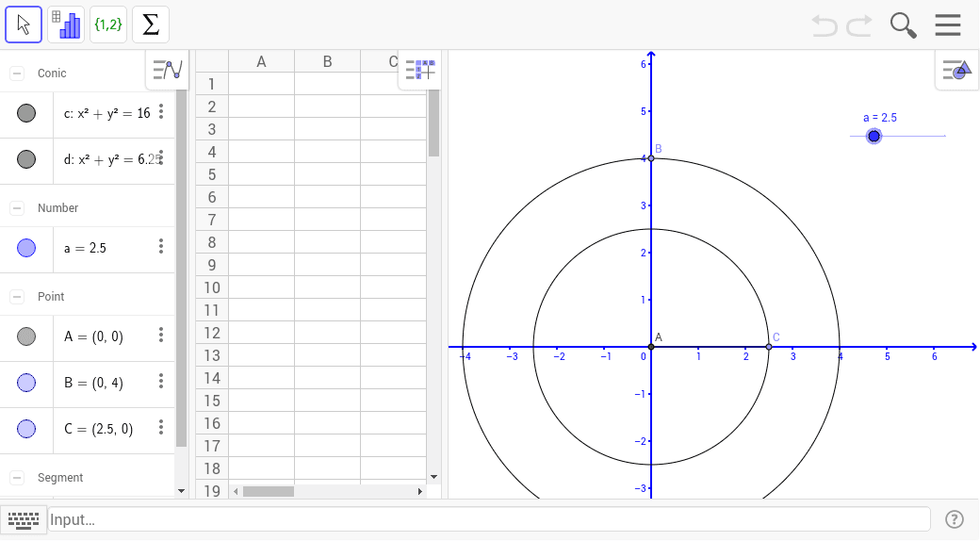Viewport: 980px width, 541px height.
Task: Select the equation d: x² + y² = 6.25
Action: pyautogui.click(x=112, y=159)
